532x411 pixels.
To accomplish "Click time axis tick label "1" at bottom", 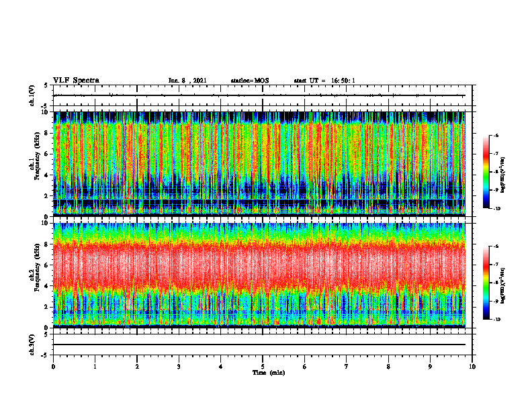I will pos(95,367).
